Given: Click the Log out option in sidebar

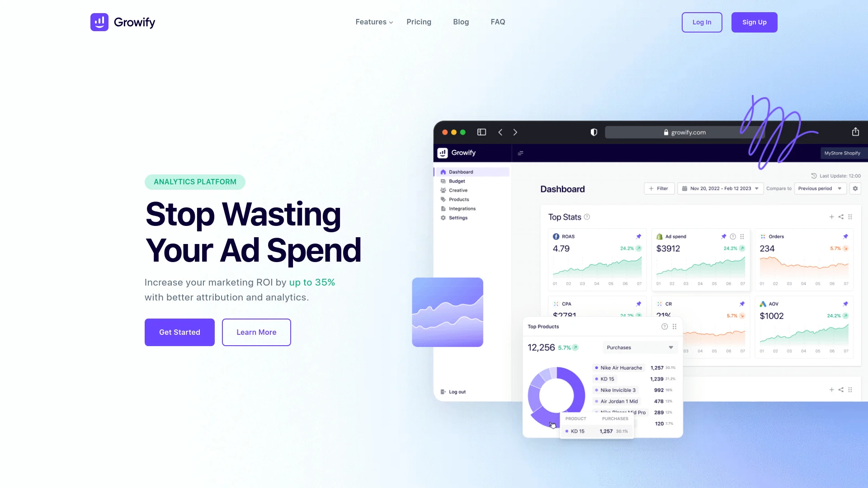Looking at the screenshot, I should click(457, 391).
